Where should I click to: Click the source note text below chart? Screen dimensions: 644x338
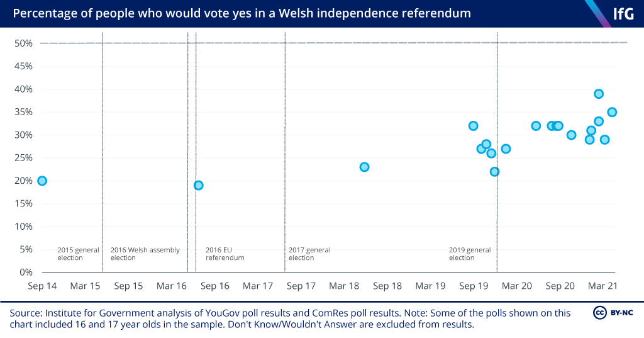(290, 318)
